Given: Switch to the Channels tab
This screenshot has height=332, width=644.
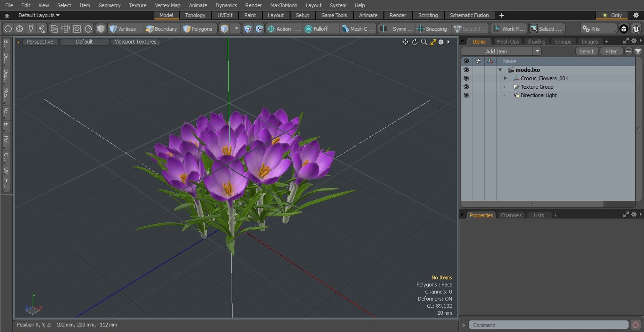Looking at the screenshot, I should point(511,215).
